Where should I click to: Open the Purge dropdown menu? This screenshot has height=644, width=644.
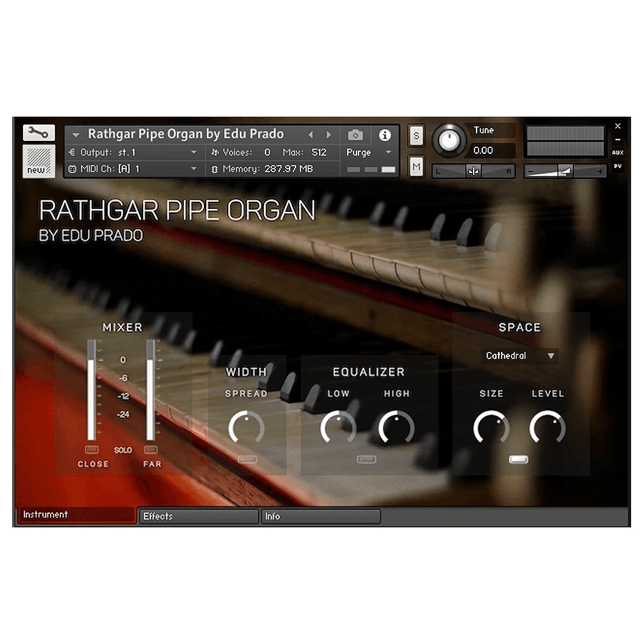pyautogui.click(x=369, y=152)
